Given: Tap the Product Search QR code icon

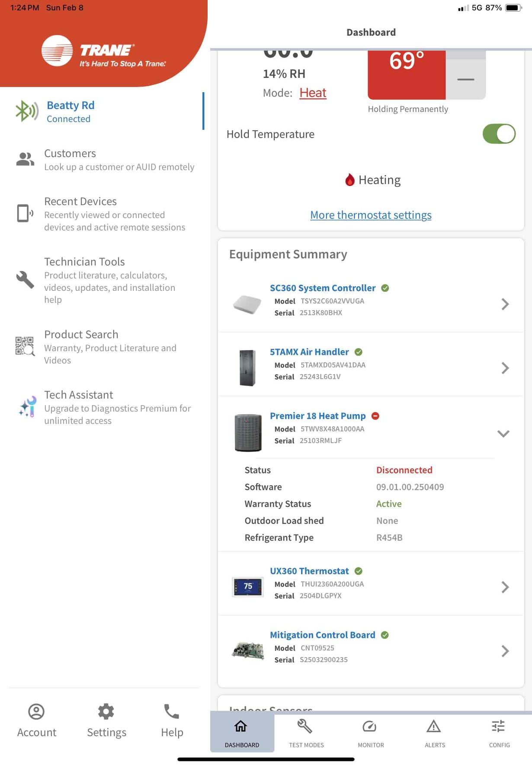Looking at the screenshot, I should [x=25, y=346].
